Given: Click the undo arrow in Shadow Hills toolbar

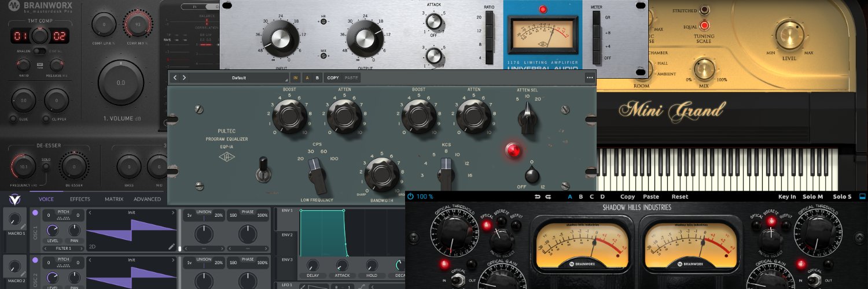Looking at the screenshot, I should (x=538, y=197).
